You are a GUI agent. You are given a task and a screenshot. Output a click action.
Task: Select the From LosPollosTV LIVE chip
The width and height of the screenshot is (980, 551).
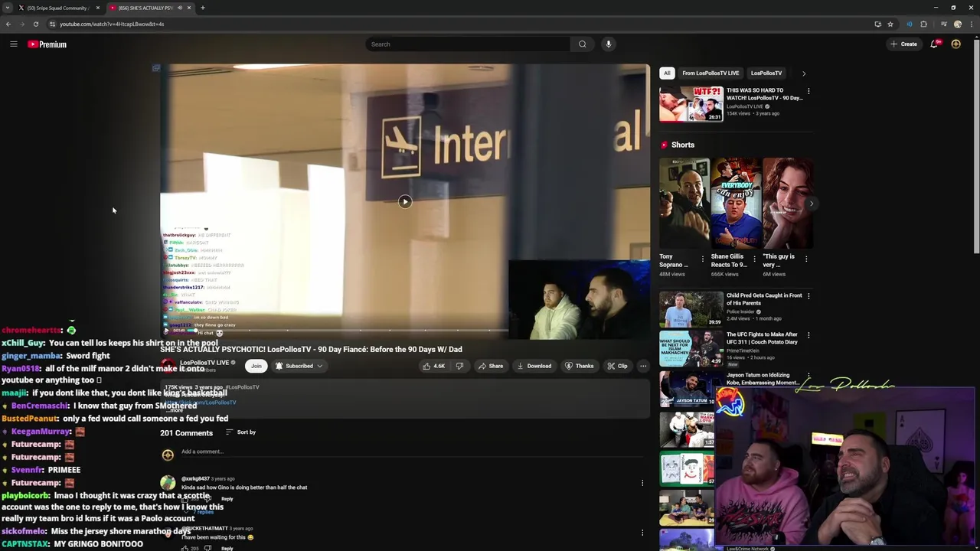[710, 73]
